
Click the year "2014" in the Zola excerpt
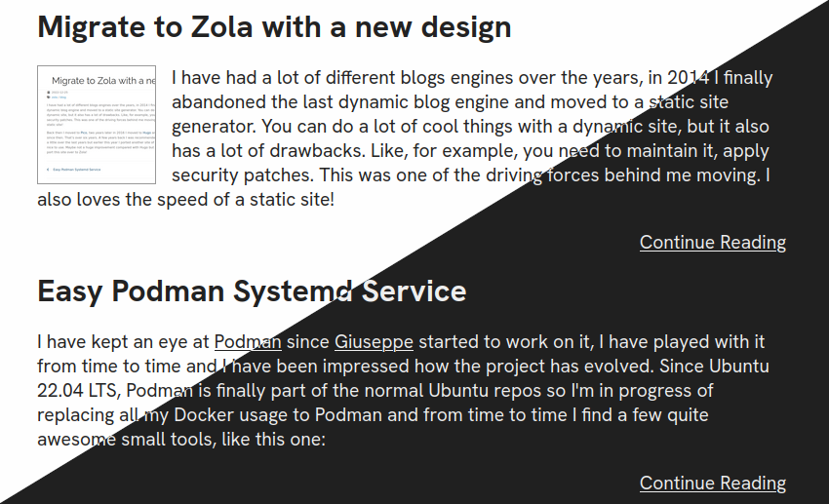(x=688, y=78)
